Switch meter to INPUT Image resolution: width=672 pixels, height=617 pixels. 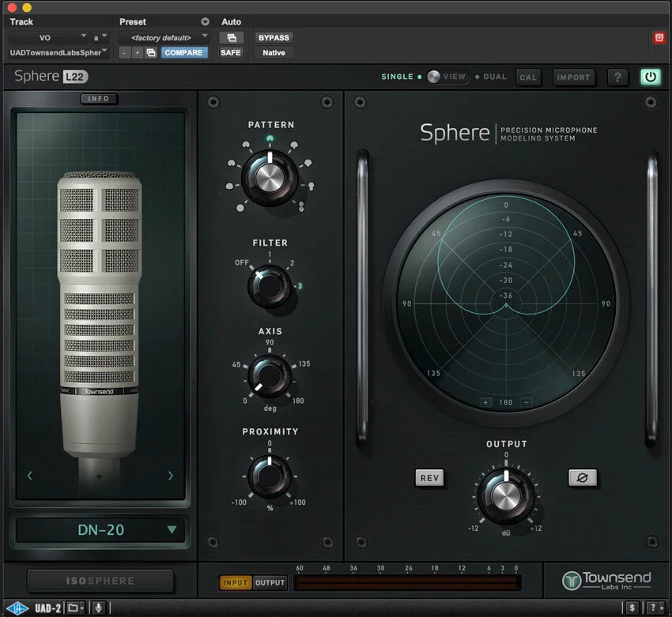tap(236, 583)
